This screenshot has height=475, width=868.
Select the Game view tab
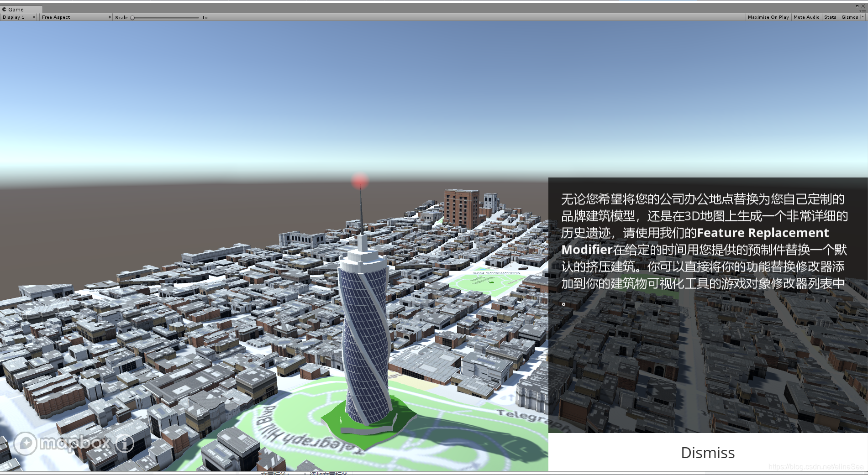coord(21,9)
